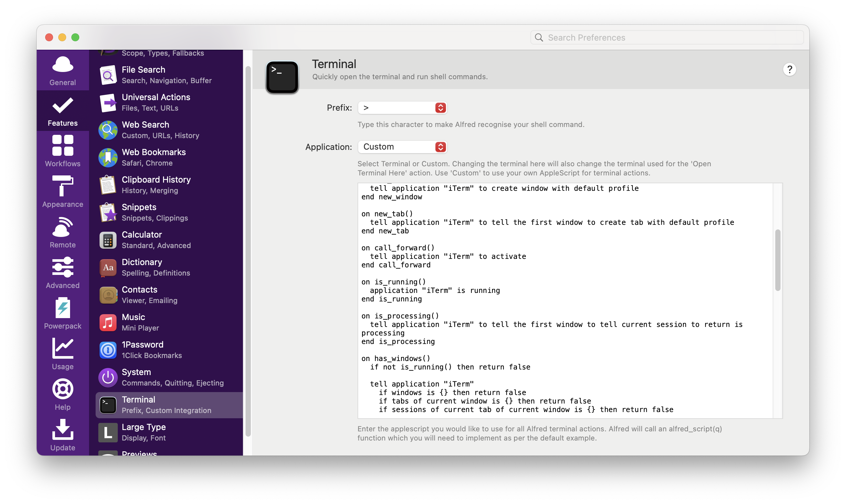Image resolution: width=846 pixels, height=504 pixels.
Task: Open the Appearance paint roller section
Action: pyautogui.click(x=63, y=192)
